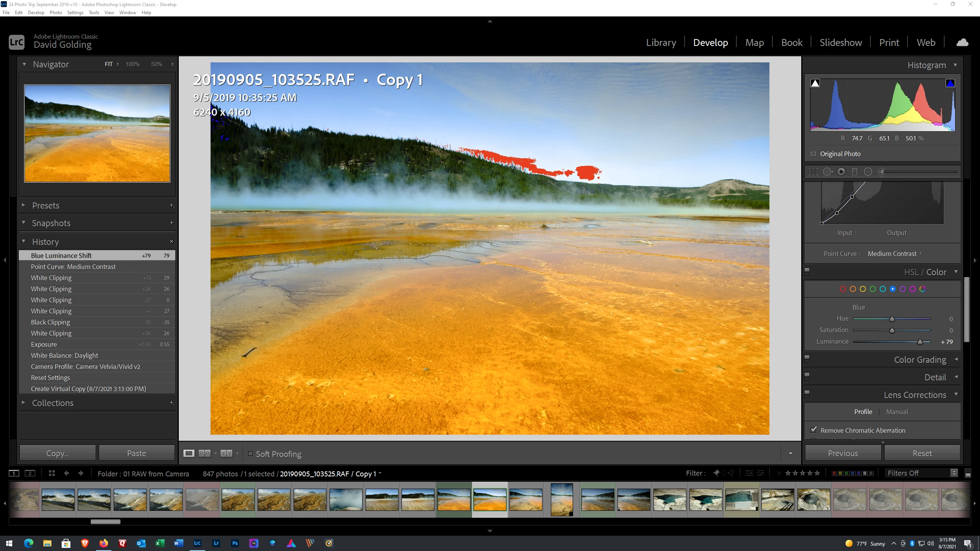Check the Original Photo box

[813, 154]
